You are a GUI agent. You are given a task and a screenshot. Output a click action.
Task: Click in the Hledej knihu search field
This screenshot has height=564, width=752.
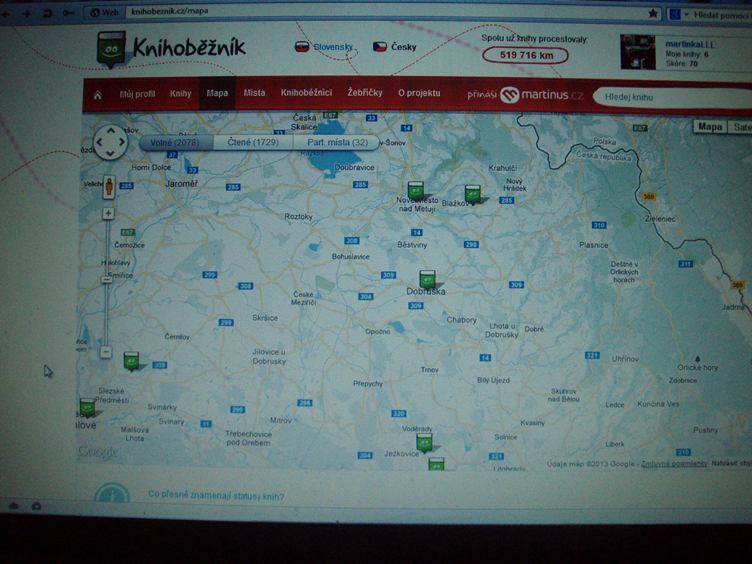click(x=671, y=97)
